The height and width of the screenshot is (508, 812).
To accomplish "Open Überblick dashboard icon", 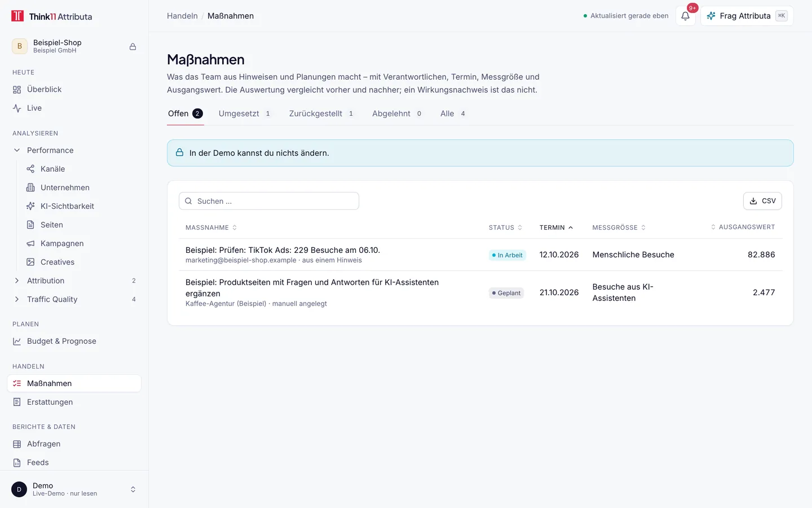I will [17, 89].
